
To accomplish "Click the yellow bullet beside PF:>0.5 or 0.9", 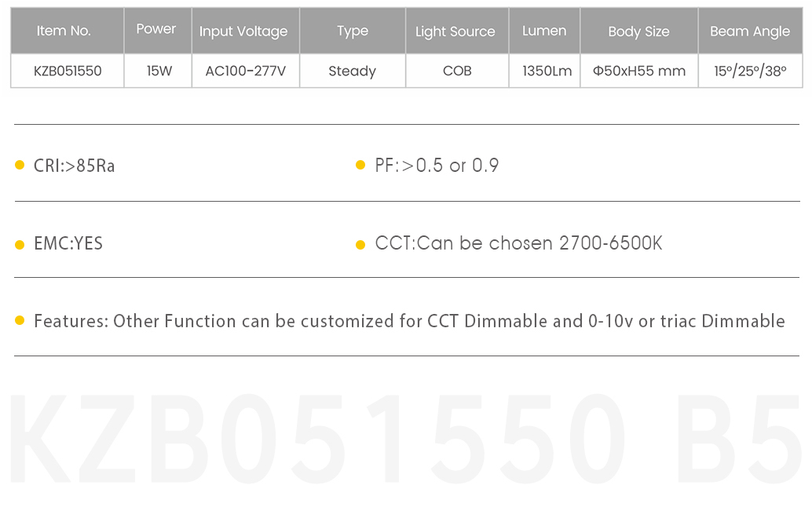I will 360,165.
